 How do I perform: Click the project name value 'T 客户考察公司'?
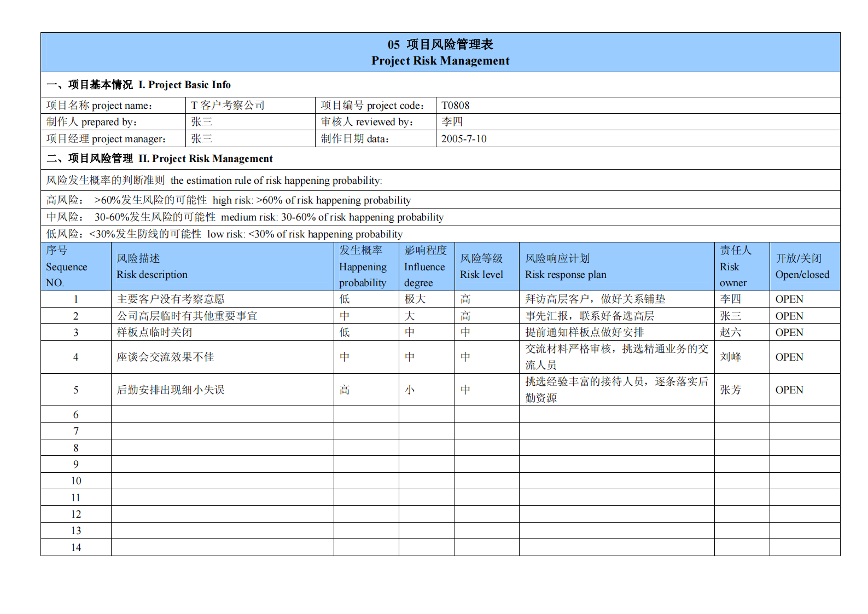(x=228, y=106)
